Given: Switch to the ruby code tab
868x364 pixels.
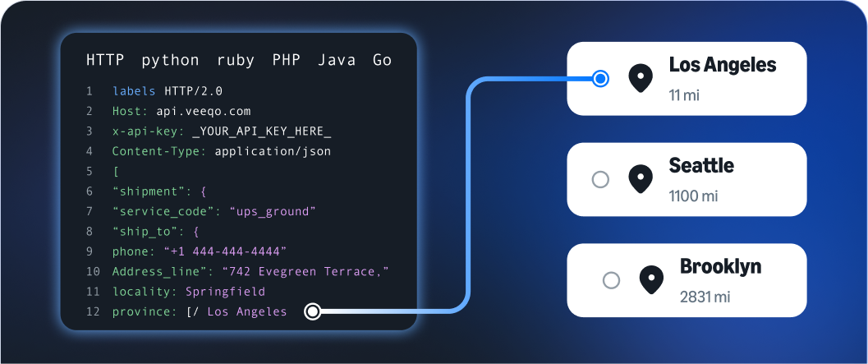Looking at the screenshot, I should point(236,60).
